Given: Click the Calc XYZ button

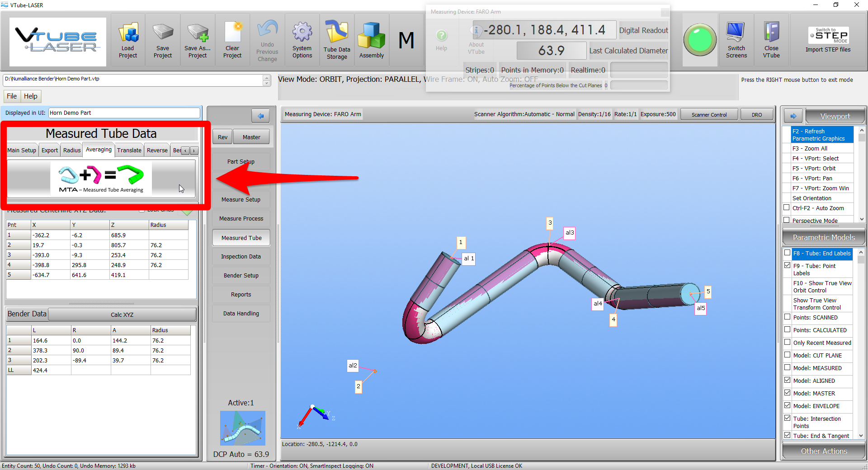Looking at the screenshot, I should point(122,315).
